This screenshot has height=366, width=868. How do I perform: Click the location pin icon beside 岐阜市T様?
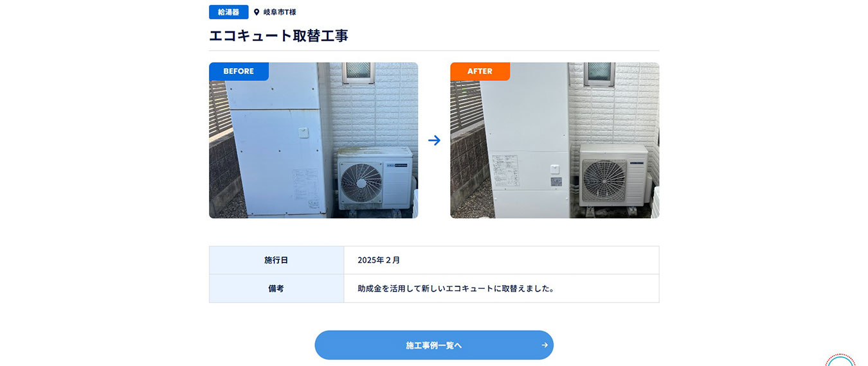coord(257,12)
